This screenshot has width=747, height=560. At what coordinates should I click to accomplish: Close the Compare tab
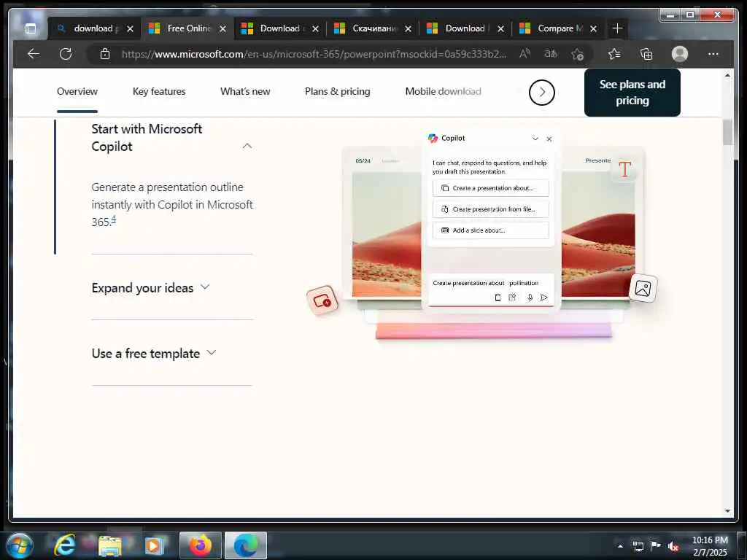593,29
